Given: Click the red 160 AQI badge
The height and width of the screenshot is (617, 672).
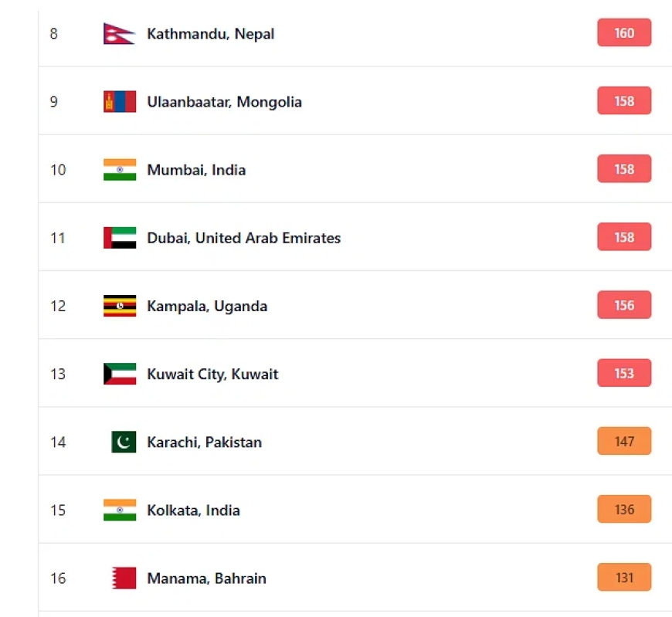Looking at the screenshot, I should (x=624, y=32).
